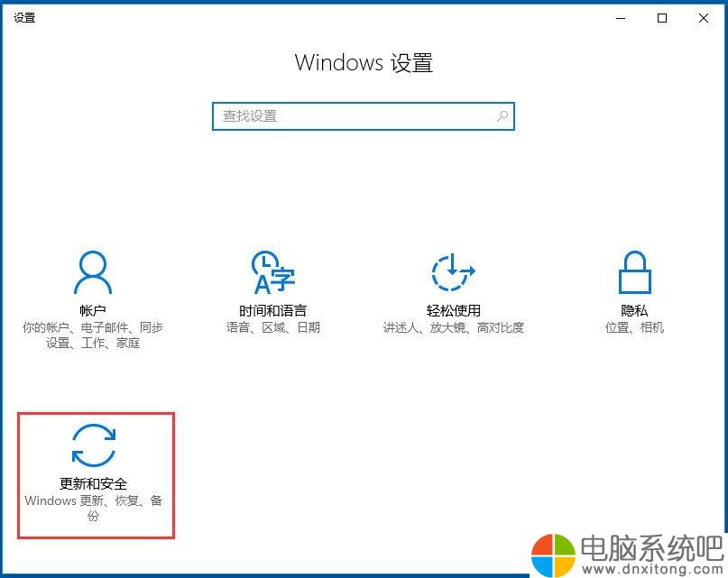Viewport: 728px width, 578px height.
Task: Select the 轻松使用 category label
Action: 453,310
